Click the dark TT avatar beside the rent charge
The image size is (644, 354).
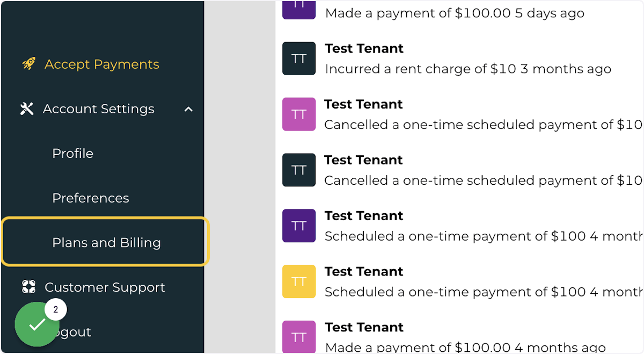[298, 58]
